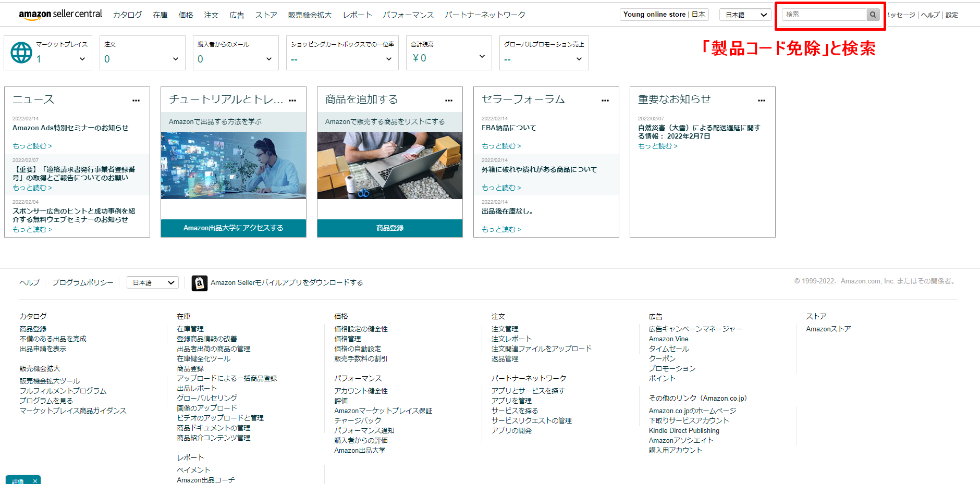The height and width of the screenshot is (484, 980).
Task: Open the セラーフォーラム card ellipsis menu
Action: 605,101
